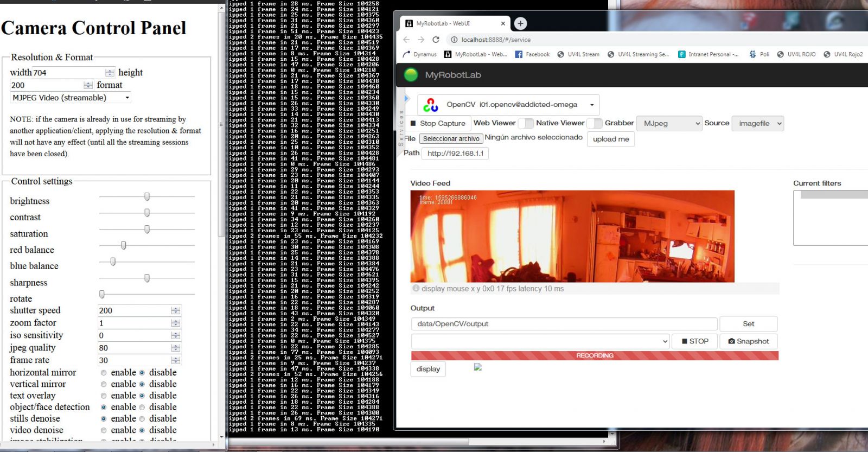The width and height of the screenshot is (868, 452).
Task: Click the sharpness slider
Action: (x=147, y=278)
